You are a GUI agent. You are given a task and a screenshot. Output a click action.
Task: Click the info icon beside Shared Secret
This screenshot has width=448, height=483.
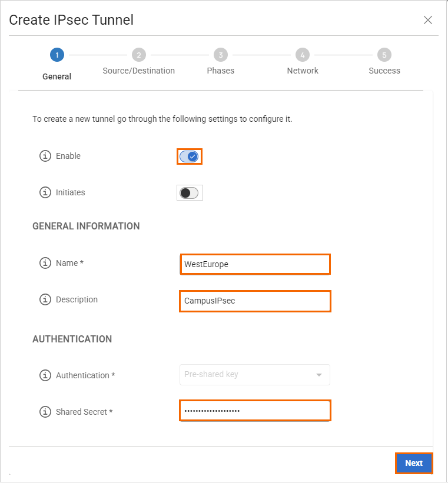point(45,412)
